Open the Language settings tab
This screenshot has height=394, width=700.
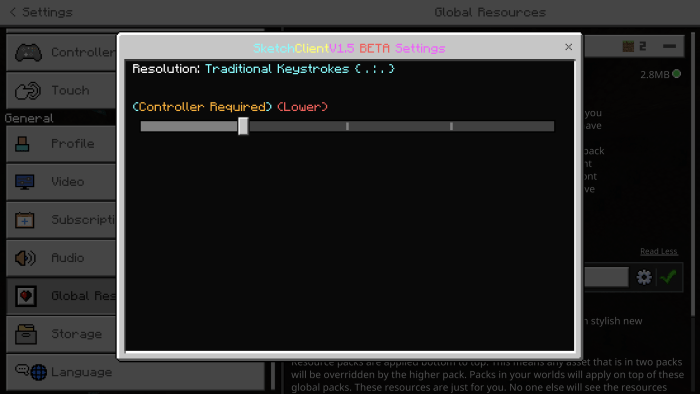pyautogui.click(x=136, y=372)
